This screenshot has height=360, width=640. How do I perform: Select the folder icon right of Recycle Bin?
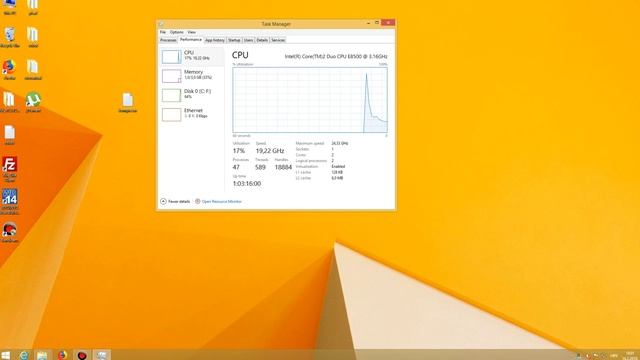click(x=33, y=37)
